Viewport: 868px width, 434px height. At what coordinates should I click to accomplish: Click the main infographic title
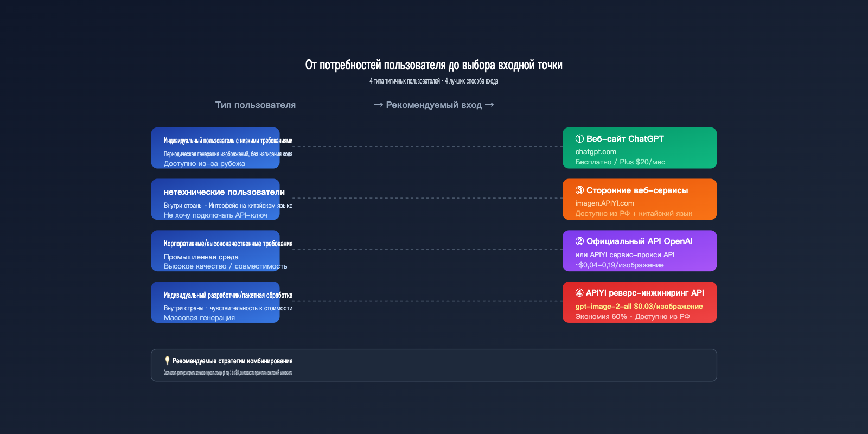pos(433,66)
